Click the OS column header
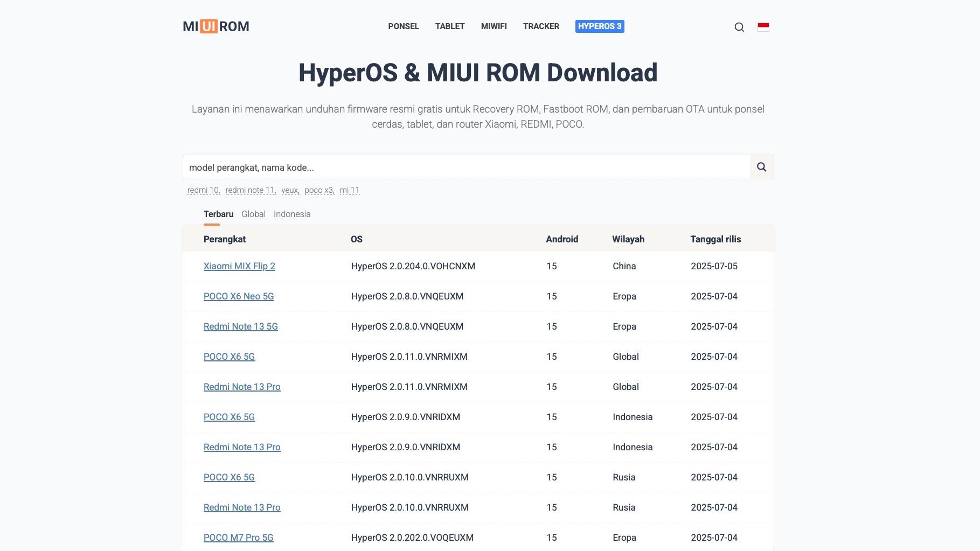 click(x=357, y=239)
